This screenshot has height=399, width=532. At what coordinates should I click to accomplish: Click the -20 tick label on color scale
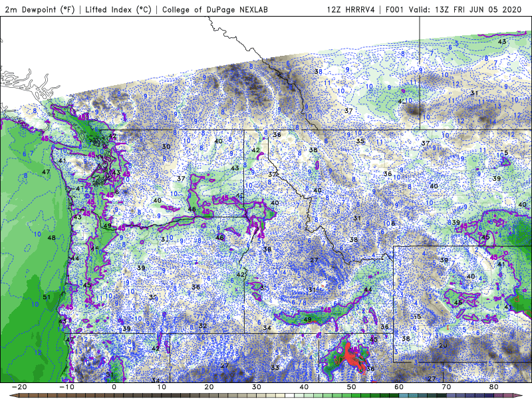pyautogui.click(x=19, y=387)
